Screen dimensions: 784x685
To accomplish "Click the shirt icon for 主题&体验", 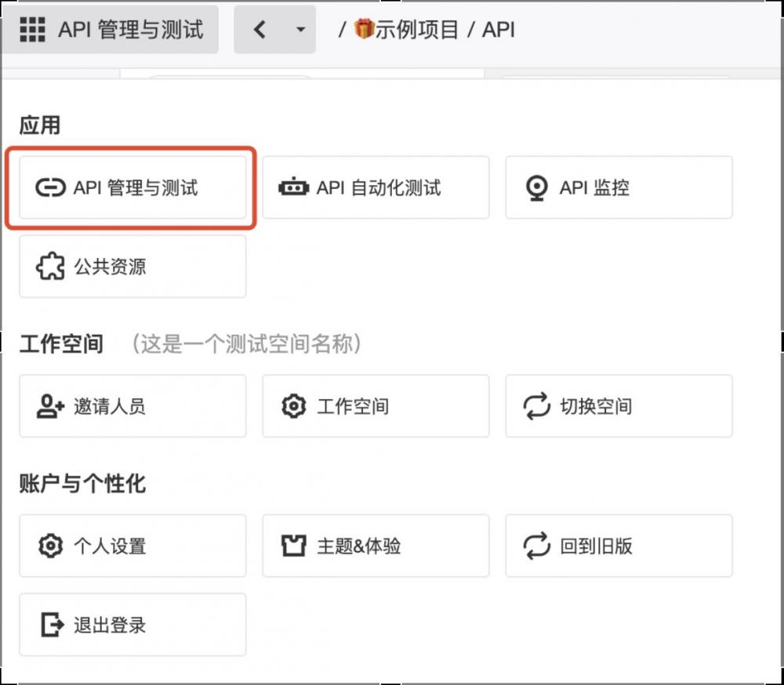I will 293,545.
